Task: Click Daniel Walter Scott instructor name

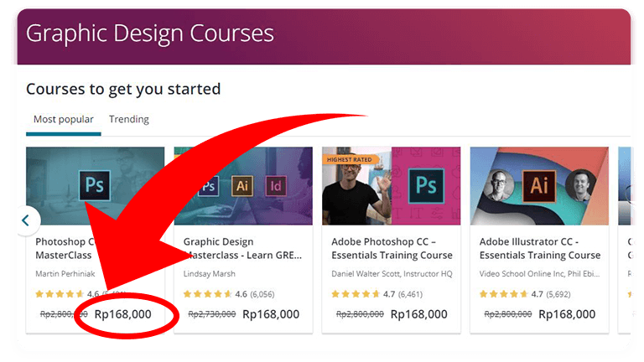Action: (392, 273)
